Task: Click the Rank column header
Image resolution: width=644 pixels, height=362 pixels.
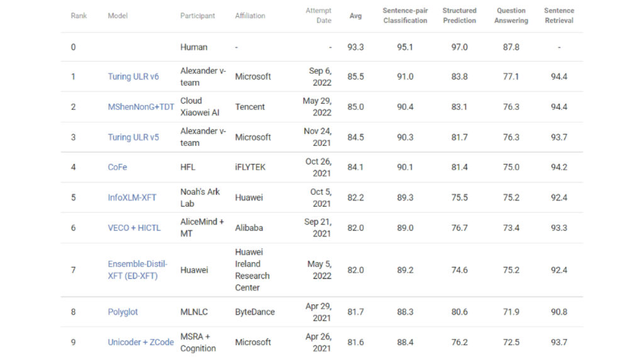Action: pos(79,16)
